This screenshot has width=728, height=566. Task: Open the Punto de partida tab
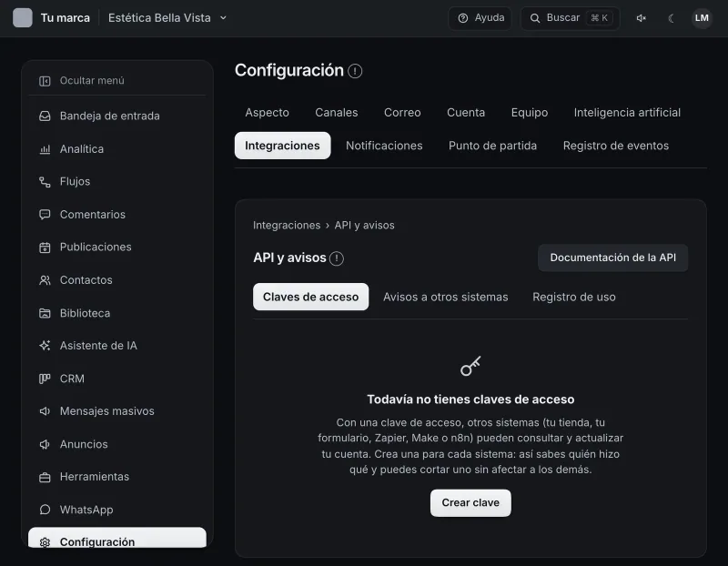[x=493, y=146]
